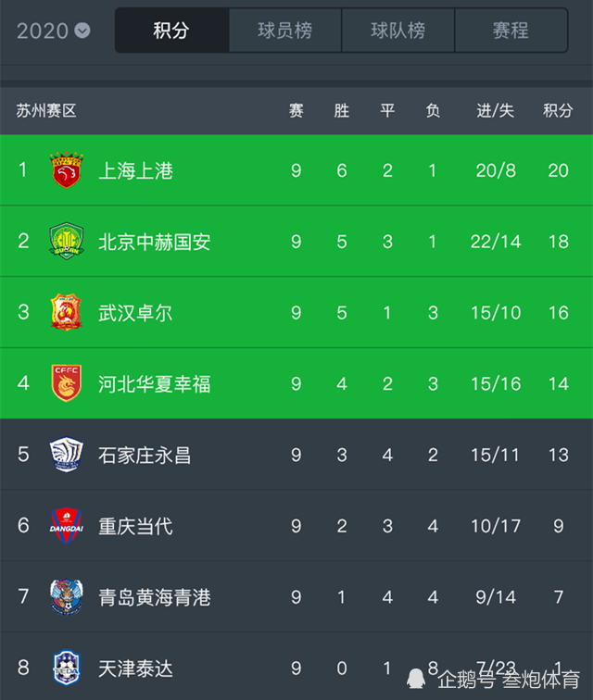Click the 武汉卓尔 team name
593x700 pixels.
[136, 313]
